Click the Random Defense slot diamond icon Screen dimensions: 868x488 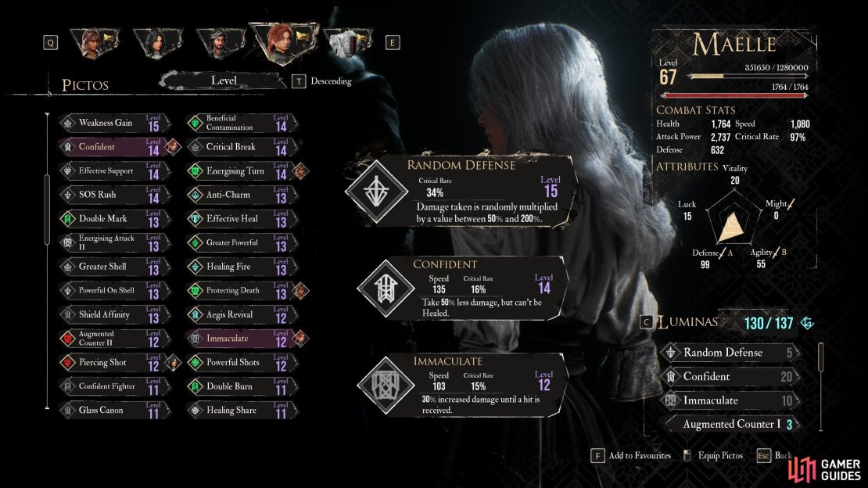[376, 192]
